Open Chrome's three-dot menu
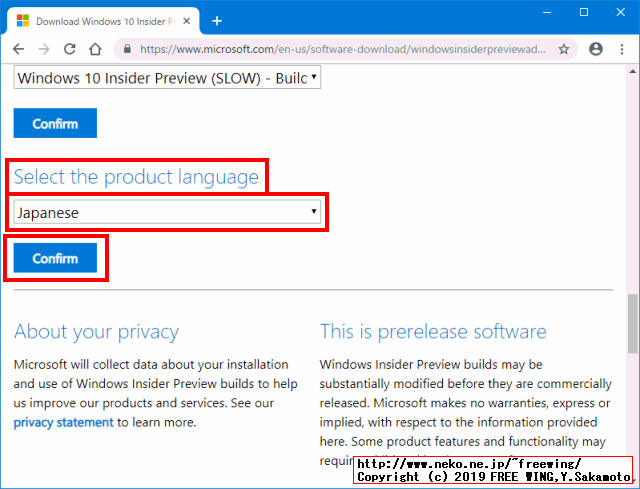Image resolution: width=640 pixels, height=489 pixels. tap(622, 49)
